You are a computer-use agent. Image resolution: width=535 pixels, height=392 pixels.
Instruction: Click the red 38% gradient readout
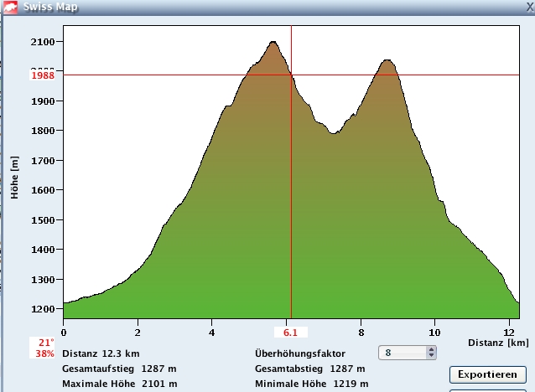[x=45, y=353]
